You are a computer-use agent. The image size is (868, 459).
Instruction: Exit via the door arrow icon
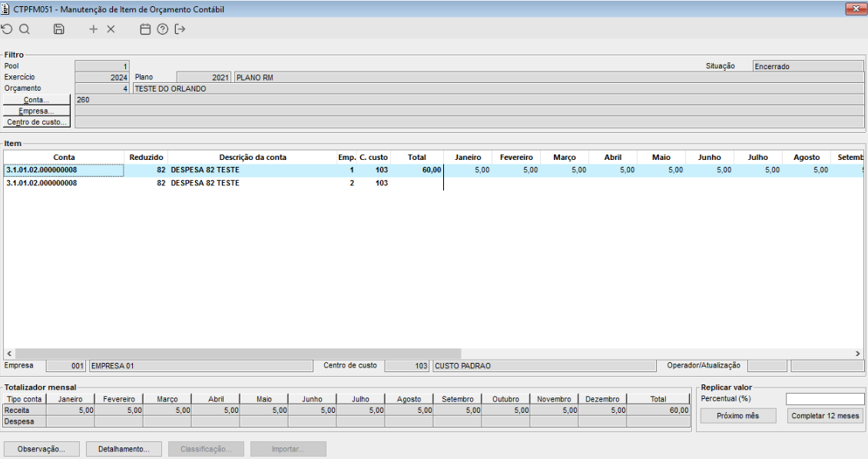click(x=180, y=29)
